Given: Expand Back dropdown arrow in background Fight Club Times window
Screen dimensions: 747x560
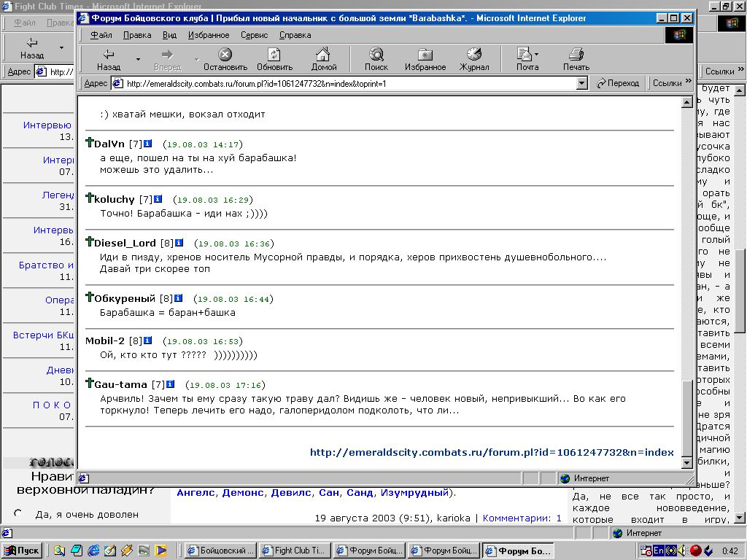Looking at the screenshot, I should [61, 47].
